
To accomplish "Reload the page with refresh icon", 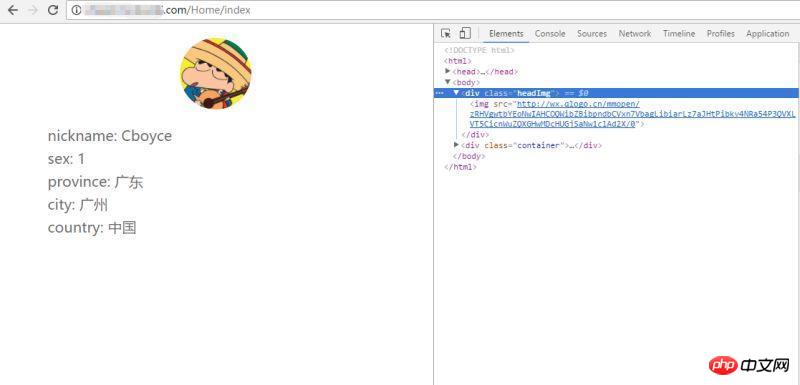I will coord(53,10).
